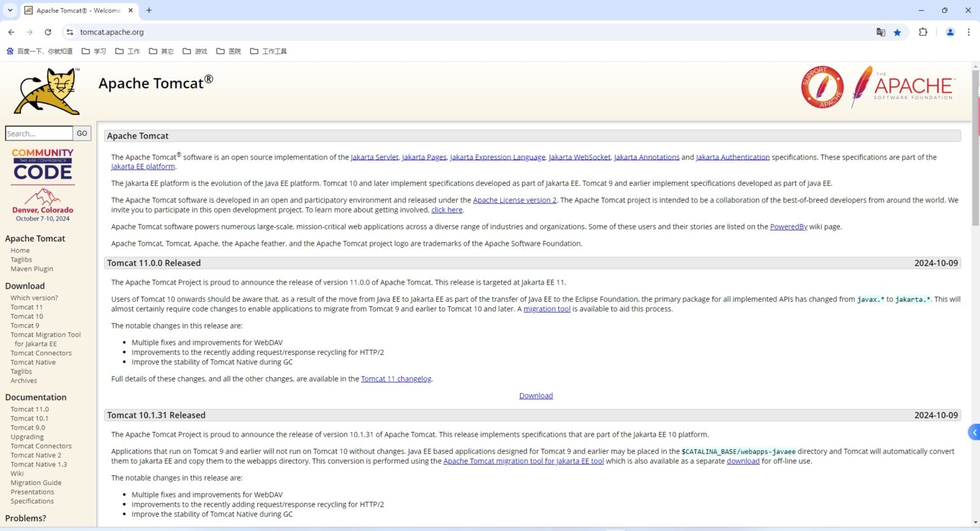Open the browser extensions puzzle icon
The height and width of the screenshot is (531, 980).
point(923,33)
